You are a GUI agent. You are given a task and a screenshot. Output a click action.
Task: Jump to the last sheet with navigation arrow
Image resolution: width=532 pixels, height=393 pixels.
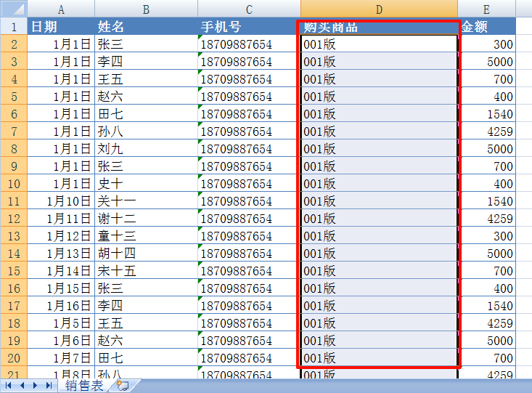[x=49, y=386]
